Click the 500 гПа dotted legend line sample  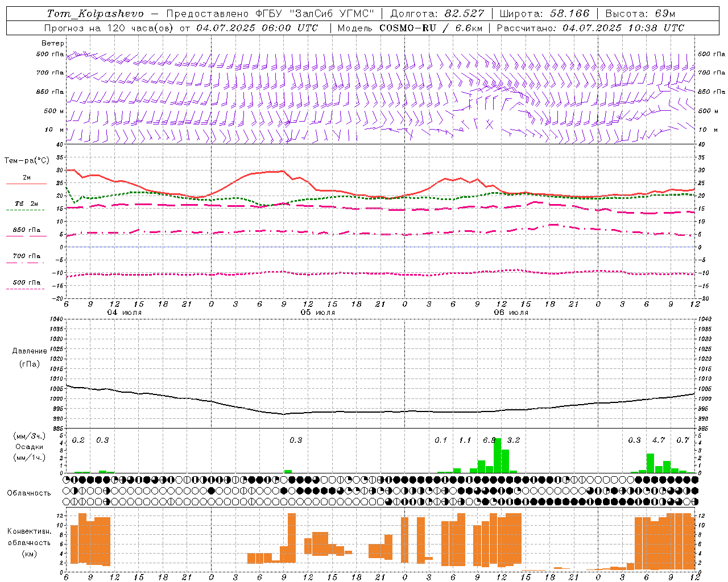pyautogui.click(x=25, y=289)
